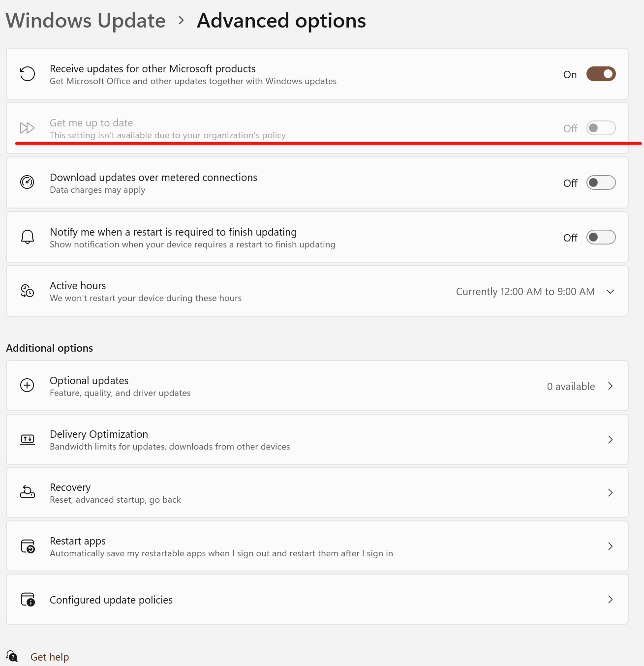The width and height of the screenshot is (644, 666).
Task: Open Delivery Optimization using right chevron
Action: tap(611, 439)
